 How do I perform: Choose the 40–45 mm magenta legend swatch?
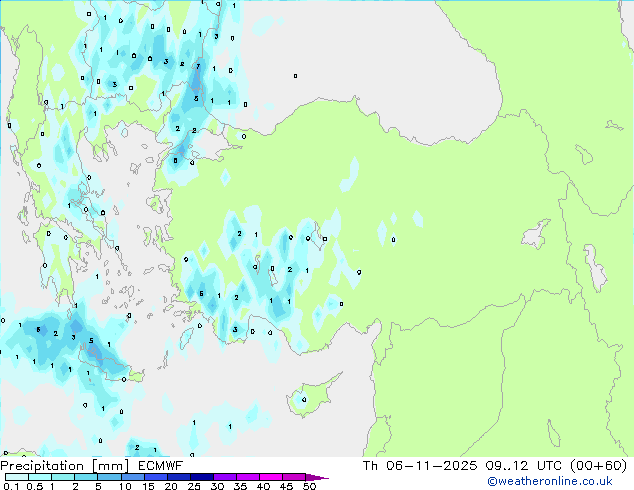(x=271, y=477)
